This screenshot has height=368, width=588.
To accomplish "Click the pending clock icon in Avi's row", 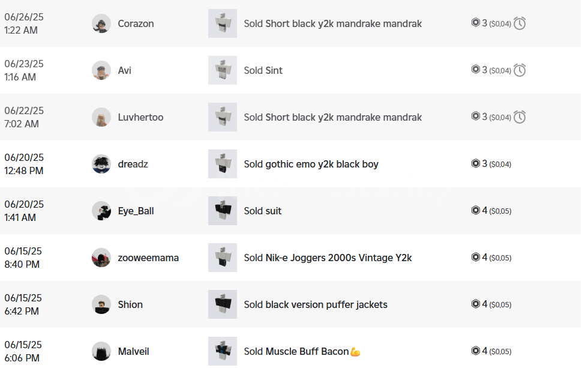I will [520, 70].
